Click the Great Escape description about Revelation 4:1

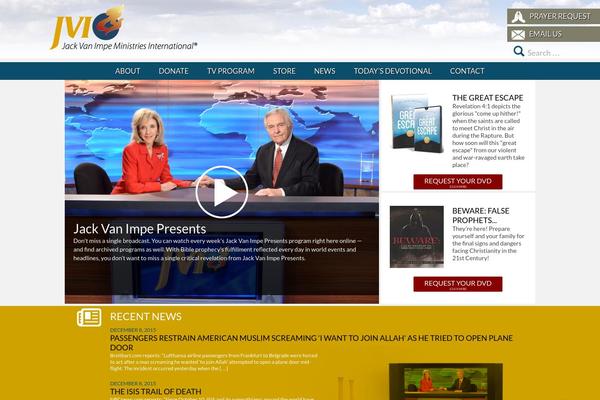point(488,136)
